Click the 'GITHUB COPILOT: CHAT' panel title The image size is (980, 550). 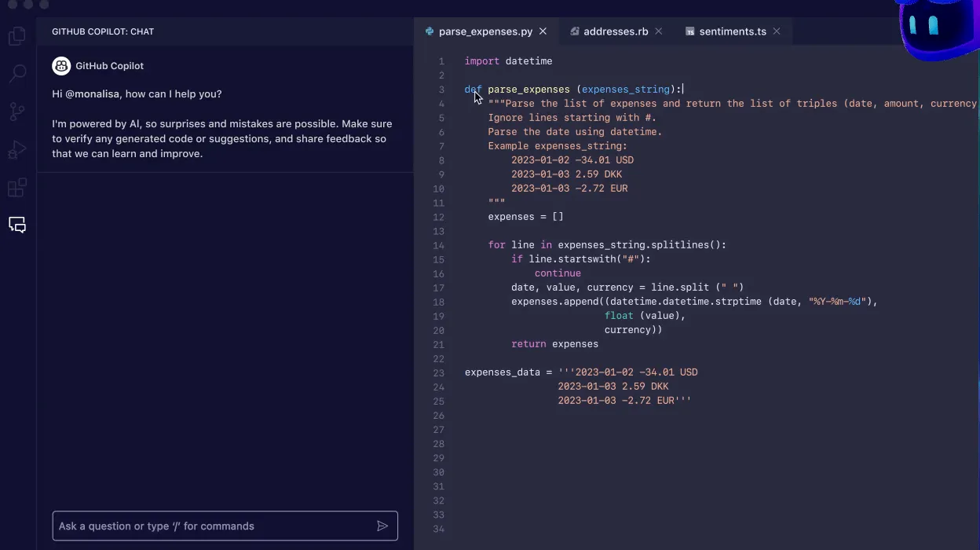click(x=103, y=32)
